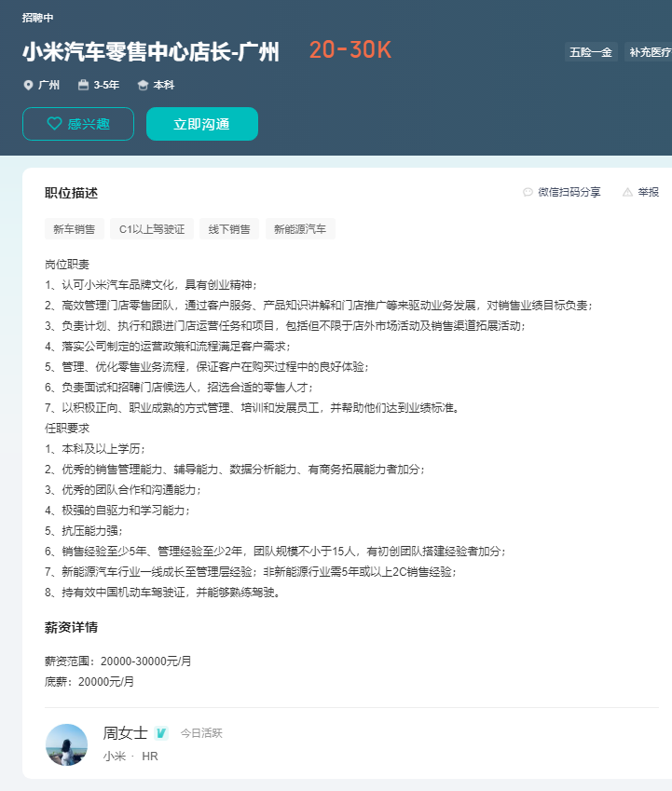Select the 新车销售 tag

click(x=75, y=229)
